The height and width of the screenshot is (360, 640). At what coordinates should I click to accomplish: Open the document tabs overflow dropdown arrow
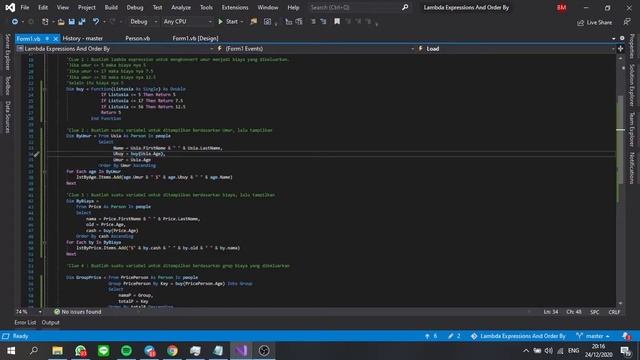click(613, 38)
